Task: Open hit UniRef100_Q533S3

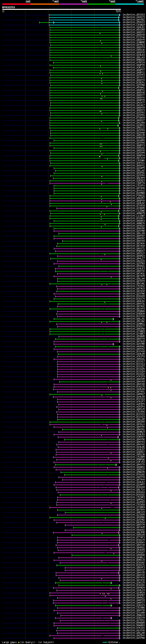Action: [x=134, y=15]
